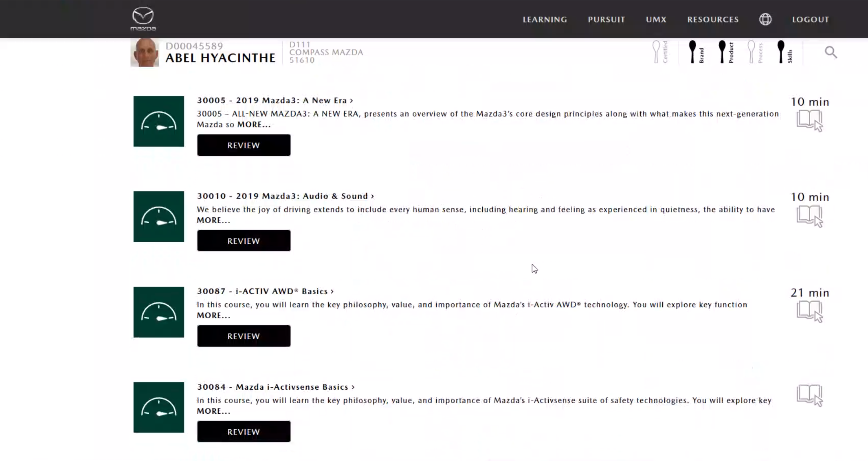
Task: Click the e-learning book icon for course 30005
Action: point(809,121)
